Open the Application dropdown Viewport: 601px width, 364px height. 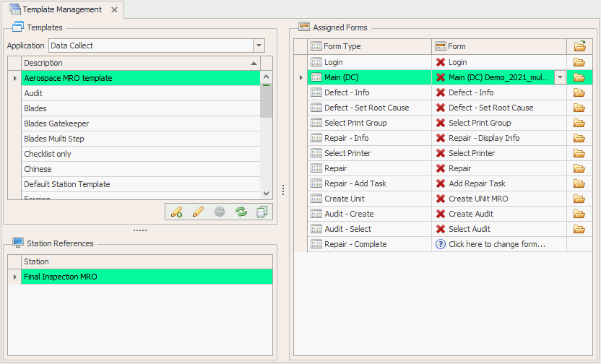(x=259, y=45)
